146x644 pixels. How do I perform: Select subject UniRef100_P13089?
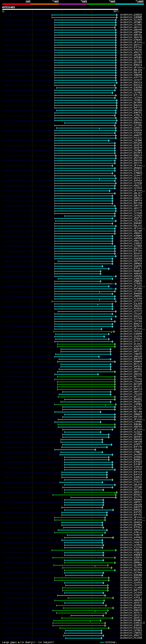[131, 299]
